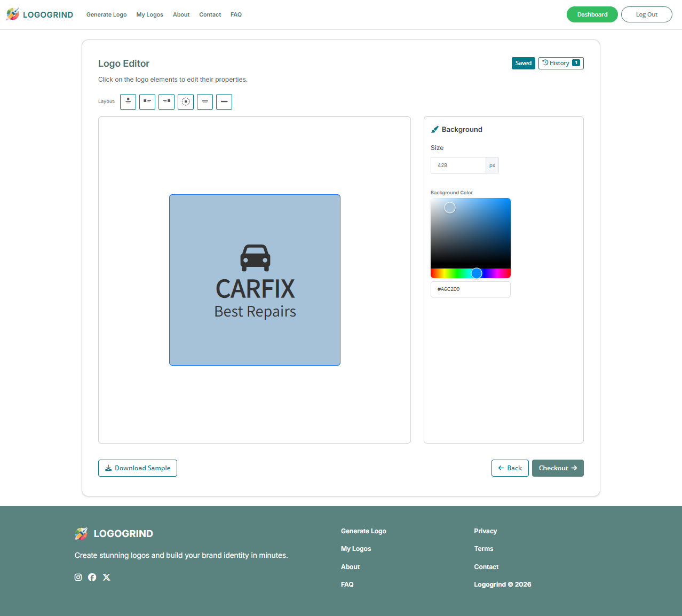Click the background size input field
Viewport: 682px width, 616px height.
pos(458,165)
